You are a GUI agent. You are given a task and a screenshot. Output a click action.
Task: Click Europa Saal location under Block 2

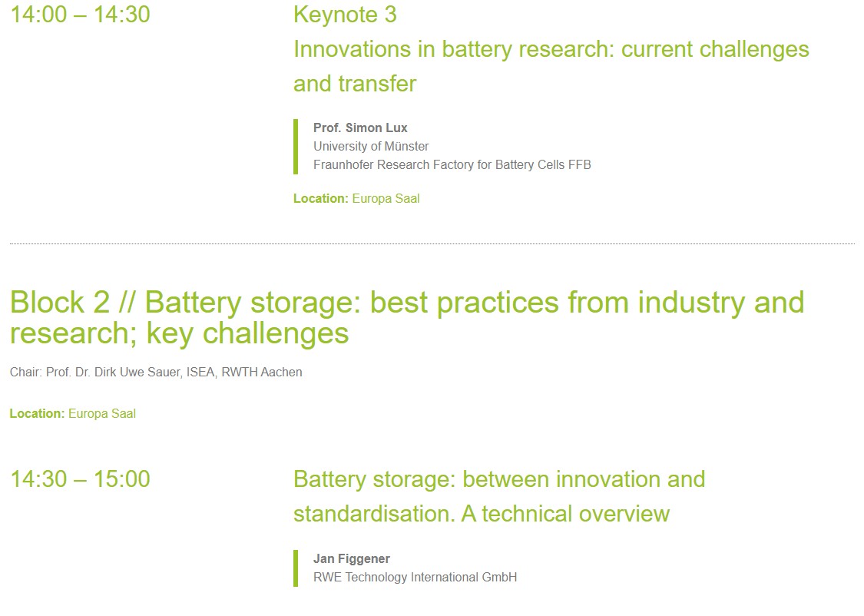pos(102,413)
